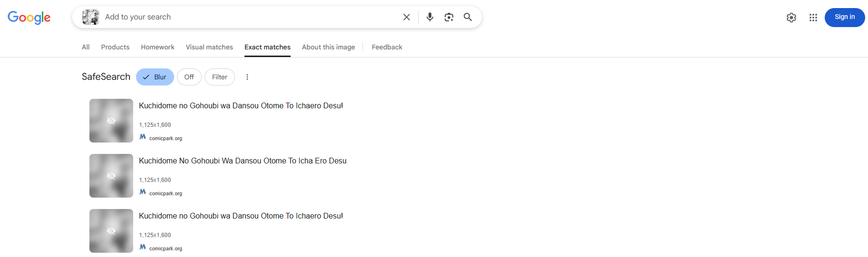This screenshot has height=257, width=868.
Task: Reveal hidden image on the 'Icha Ero Desu' result
Action: click(111, 176)
